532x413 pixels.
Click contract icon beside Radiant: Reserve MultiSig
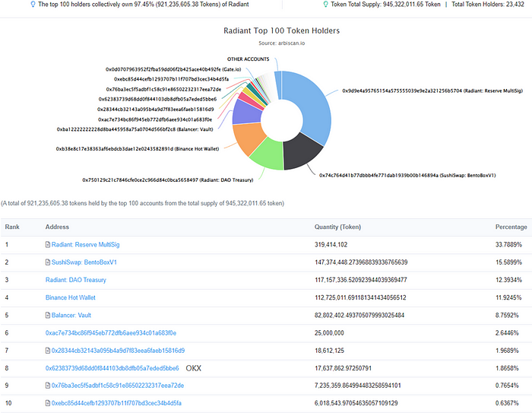tap(48, 245)
